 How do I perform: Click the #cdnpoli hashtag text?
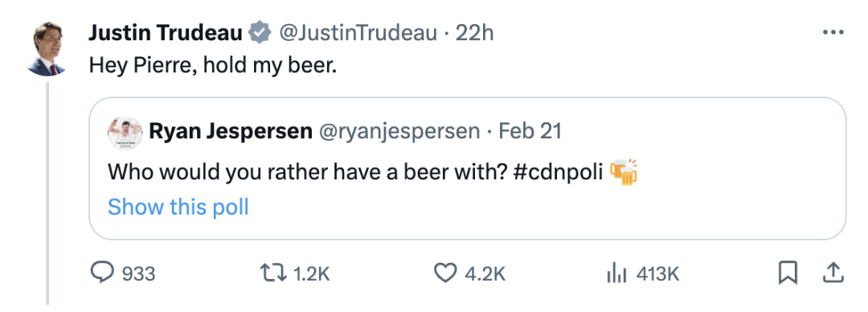tap(558, 171)
